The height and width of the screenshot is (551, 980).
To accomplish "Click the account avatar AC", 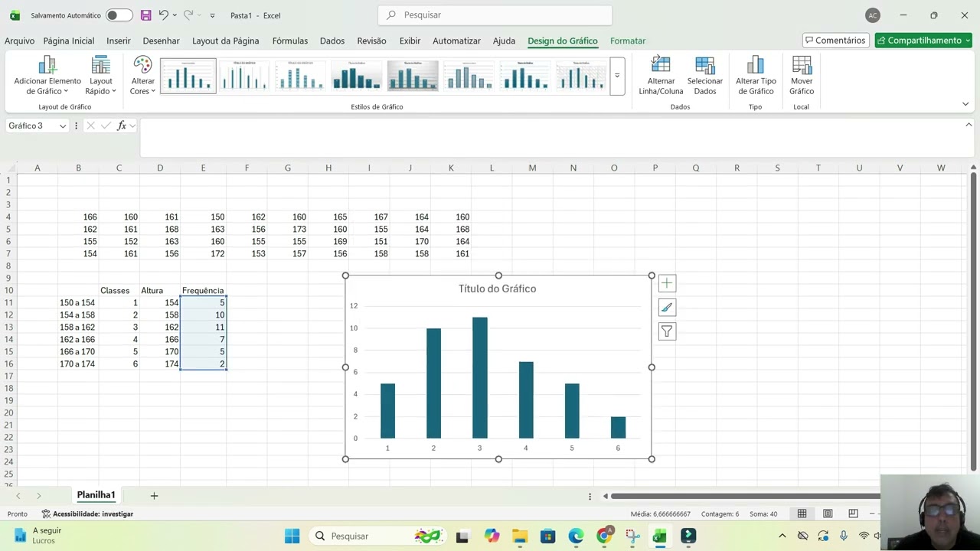I will pos(873,15).
